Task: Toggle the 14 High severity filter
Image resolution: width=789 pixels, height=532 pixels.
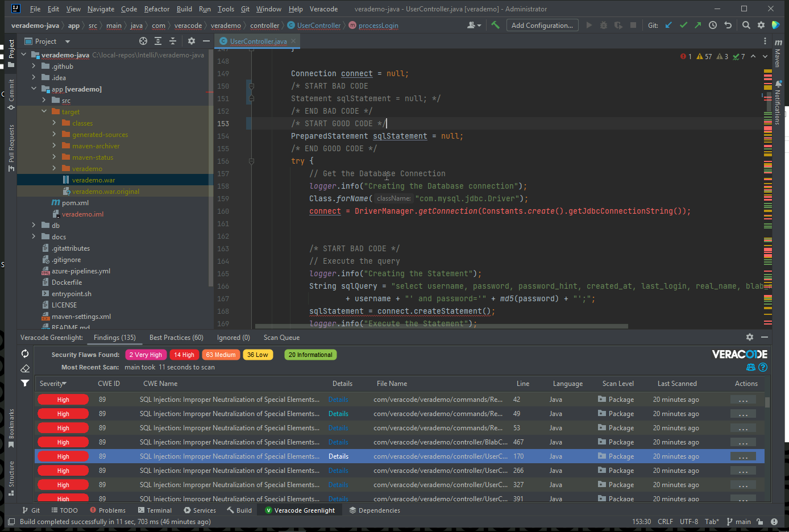Action: click(x=184, y=355)
